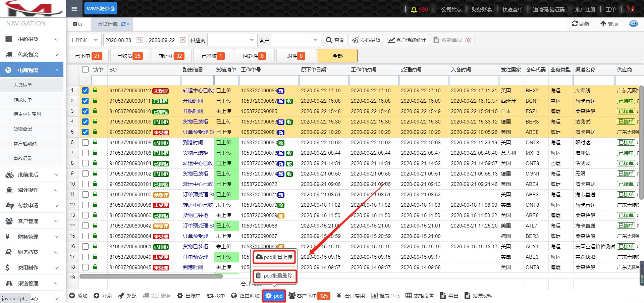Open the notification bell showing 189

(x=414, y=9)
